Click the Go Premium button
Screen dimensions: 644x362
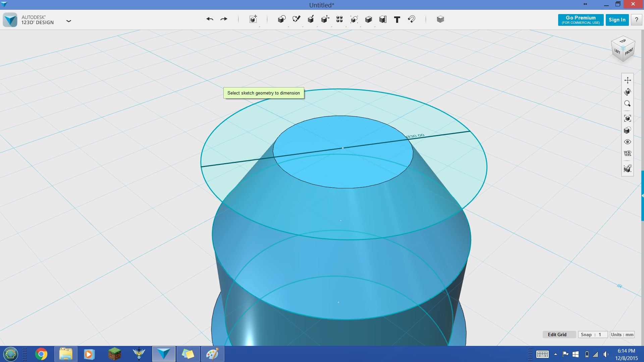[x=581, y=19]
